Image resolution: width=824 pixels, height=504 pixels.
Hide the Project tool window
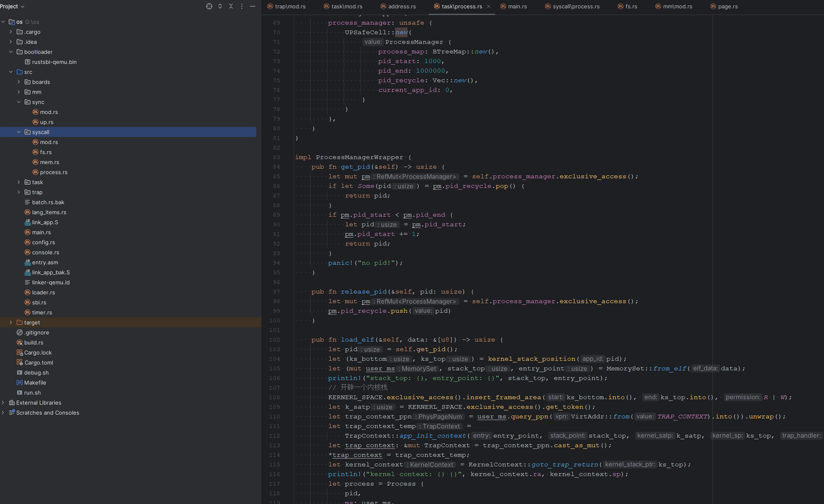tap(253, 6)
